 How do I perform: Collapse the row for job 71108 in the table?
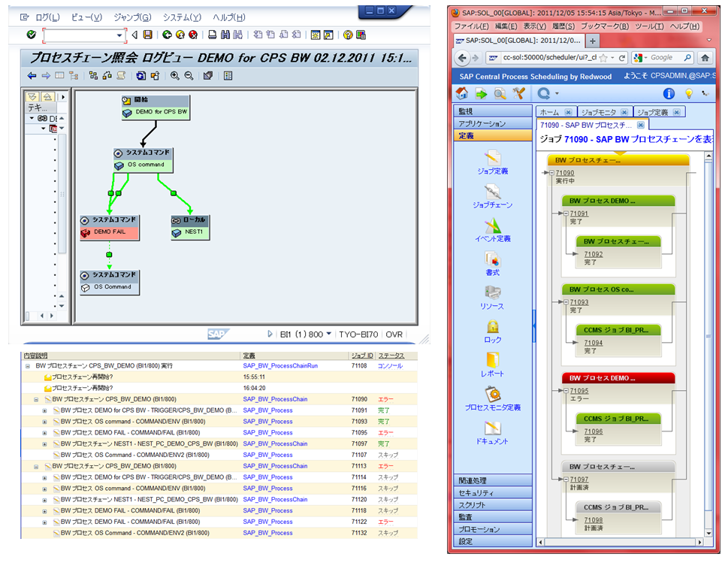[28, 366]
